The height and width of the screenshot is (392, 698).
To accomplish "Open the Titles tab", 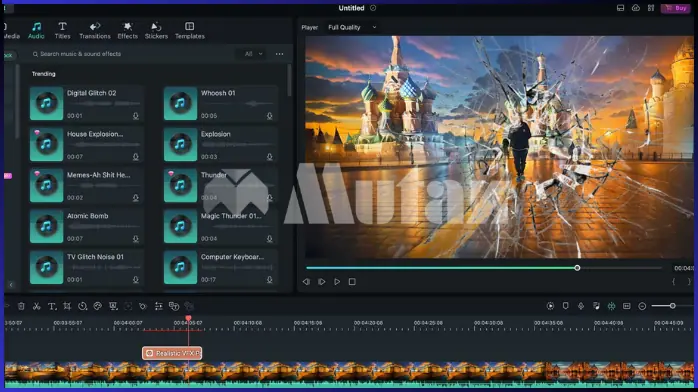I will (62, 31).
